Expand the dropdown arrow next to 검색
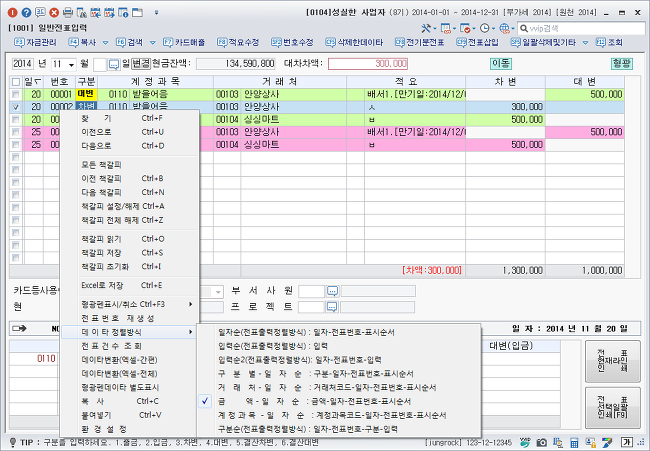The image size is (650, 451). coord(153,43)
